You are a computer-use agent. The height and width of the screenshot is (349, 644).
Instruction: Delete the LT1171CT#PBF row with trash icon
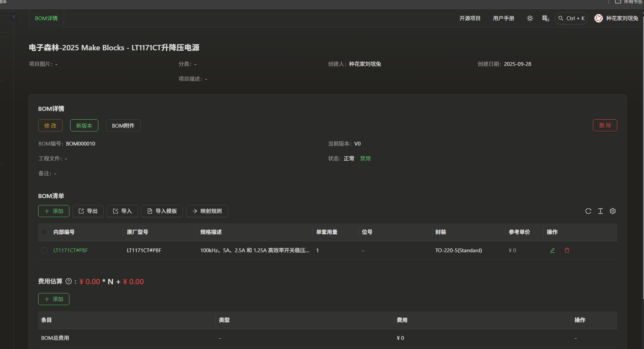click(x=567, y=250)
